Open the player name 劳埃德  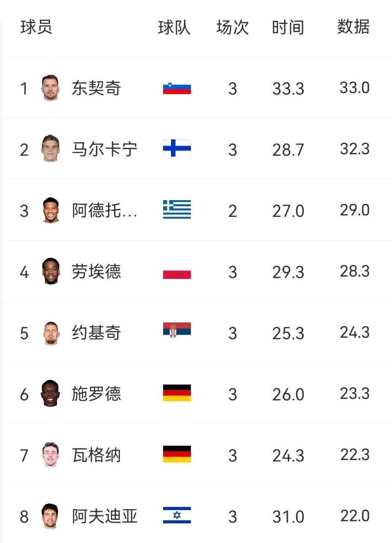pos(96,272)
